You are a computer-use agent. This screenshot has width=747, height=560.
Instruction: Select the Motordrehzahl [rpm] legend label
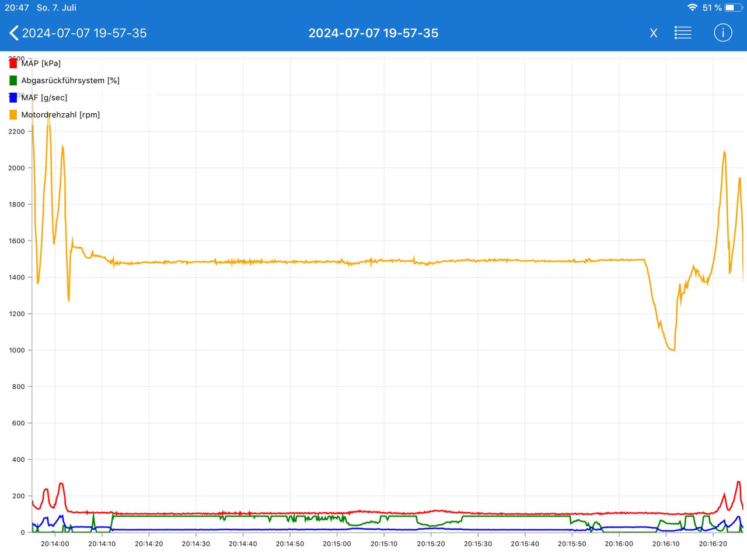61,114
